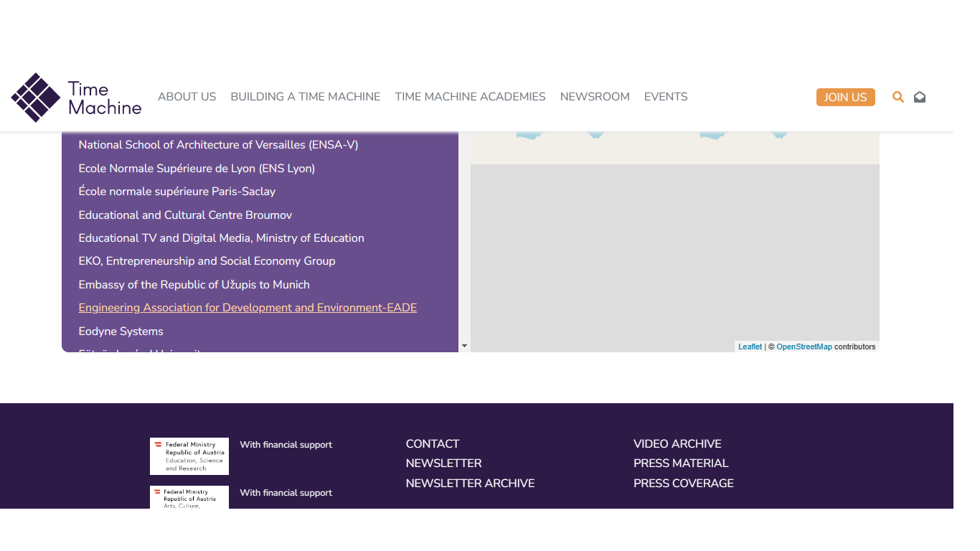Open the OpenStreetMap attribution link

(804, 347)
